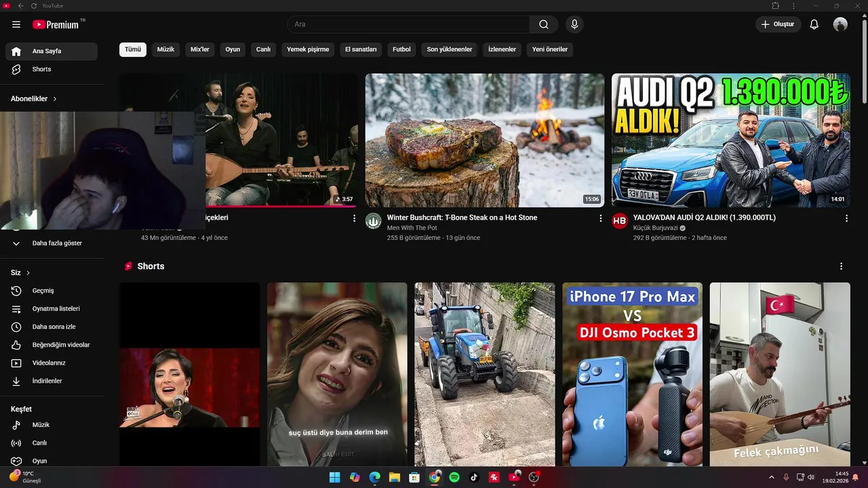Open Spotify from taskbar
Viewport: 868px width, 488px height.
454,477
